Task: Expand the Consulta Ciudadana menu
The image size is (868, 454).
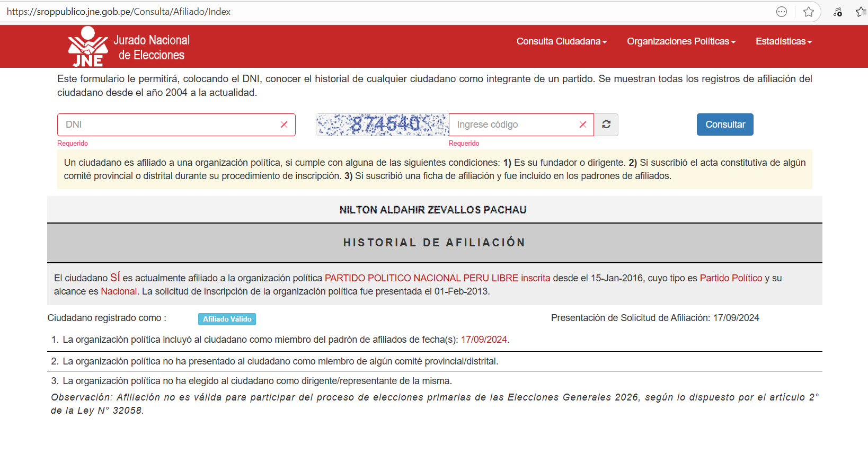Action: pyautogui.click(x=562, y=41)
